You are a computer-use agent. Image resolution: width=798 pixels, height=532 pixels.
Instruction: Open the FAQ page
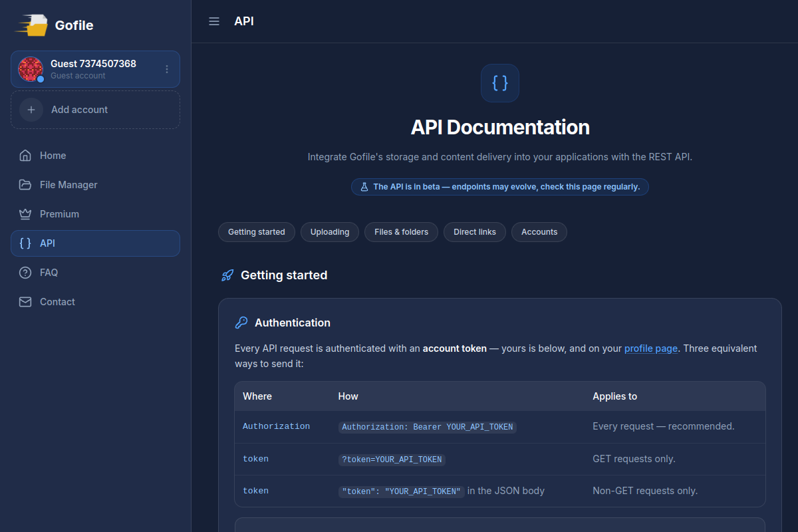(x=95, y=273)
